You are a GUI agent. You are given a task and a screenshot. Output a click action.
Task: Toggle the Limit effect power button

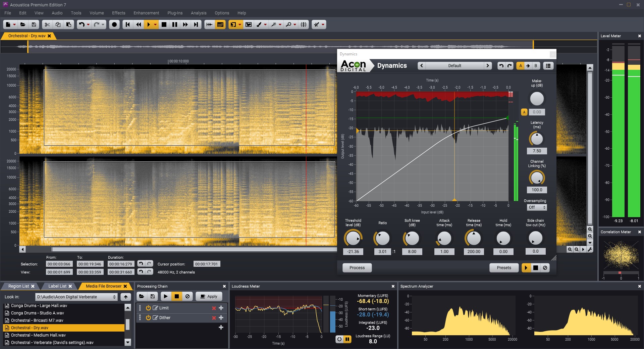[148, 308]
